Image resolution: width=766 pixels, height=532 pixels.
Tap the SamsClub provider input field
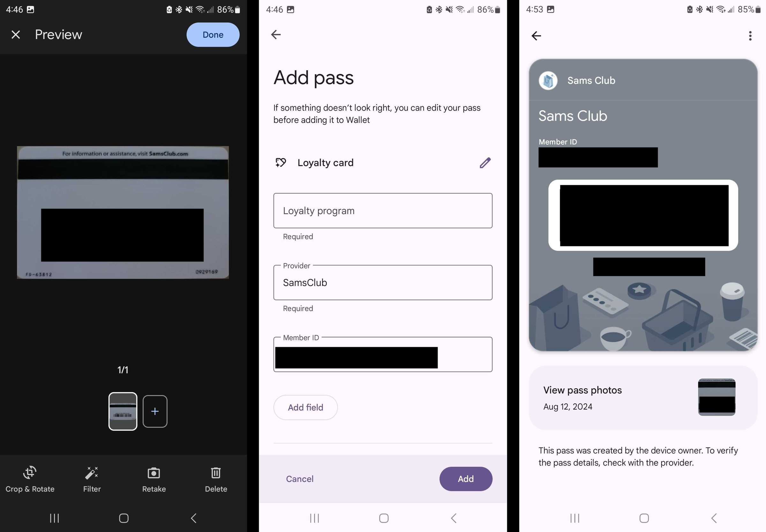click(383, 282)
